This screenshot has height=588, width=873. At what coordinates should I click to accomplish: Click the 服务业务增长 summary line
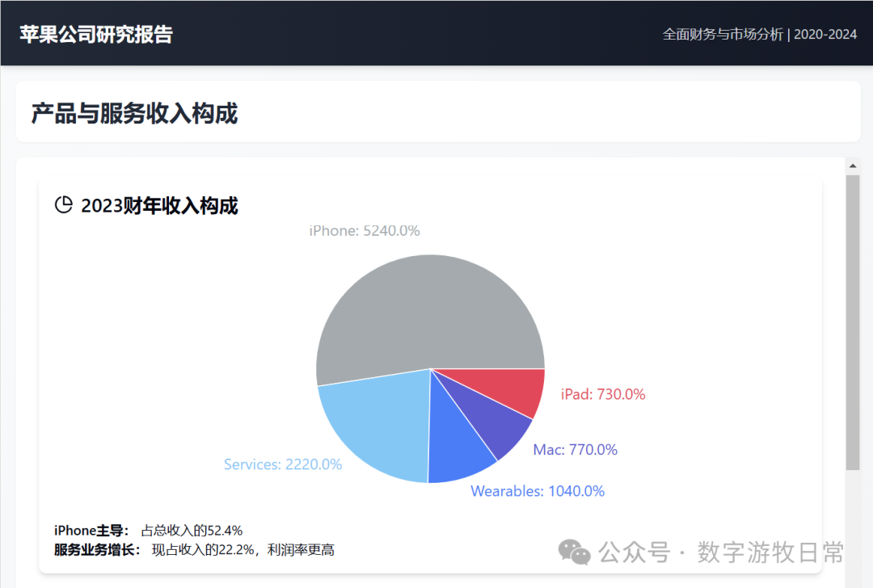[194, 550]
